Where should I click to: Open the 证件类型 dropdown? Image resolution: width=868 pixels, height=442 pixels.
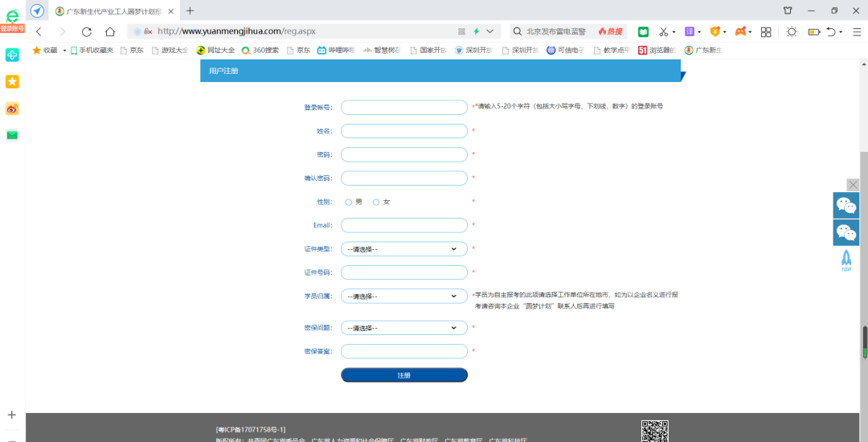tap(403, 249)
